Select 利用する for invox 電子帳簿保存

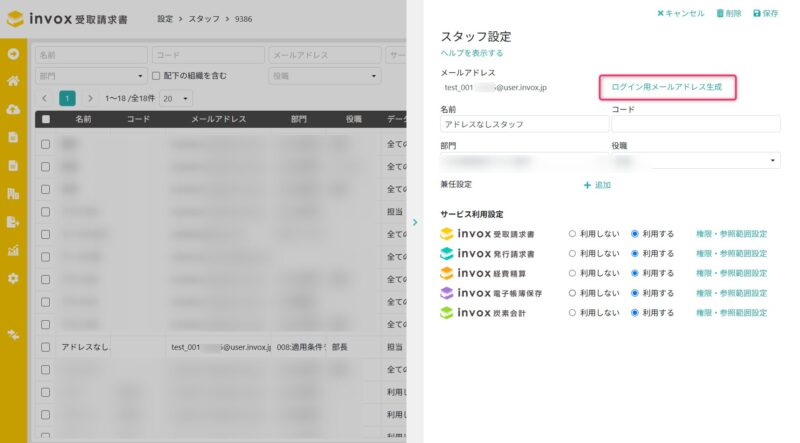tap(635, 293)
